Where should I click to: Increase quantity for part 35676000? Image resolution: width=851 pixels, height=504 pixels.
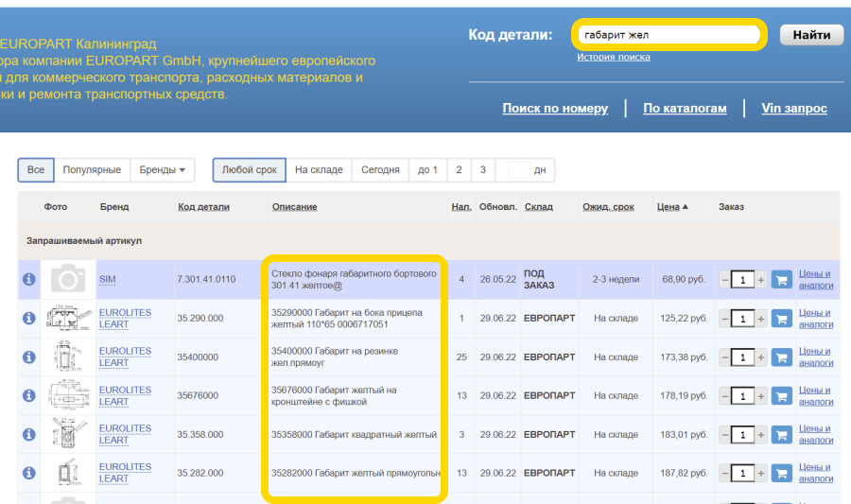click(x=761, y=396)
